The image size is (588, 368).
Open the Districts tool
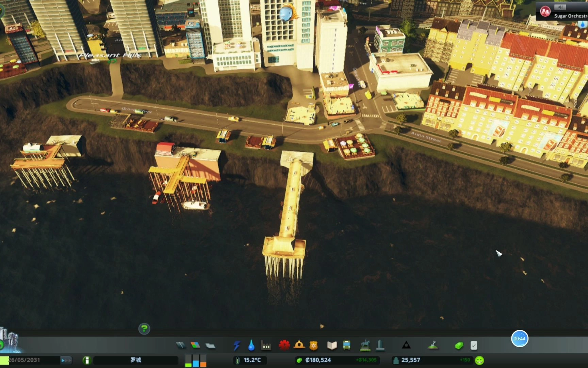(x=211, y=346)
